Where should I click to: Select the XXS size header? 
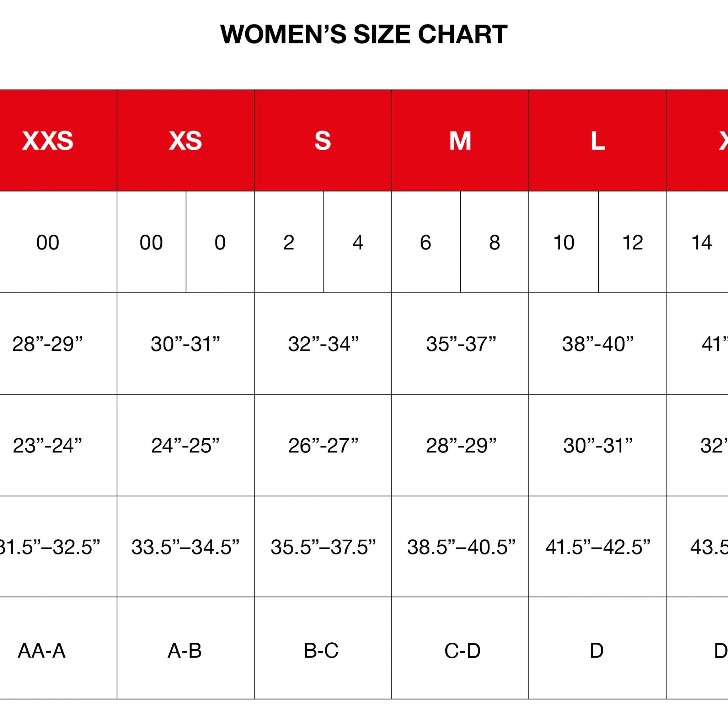[x=58, y=140]
